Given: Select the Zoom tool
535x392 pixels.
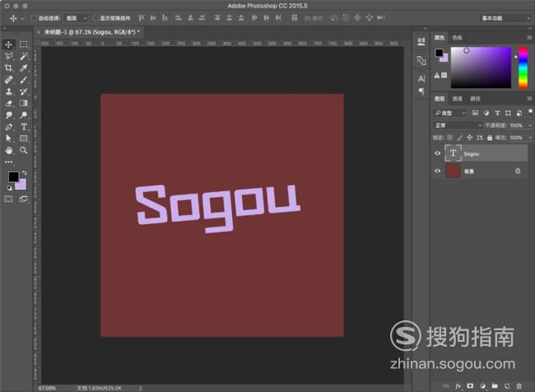Looking at the screenshot, I should 24,150.
